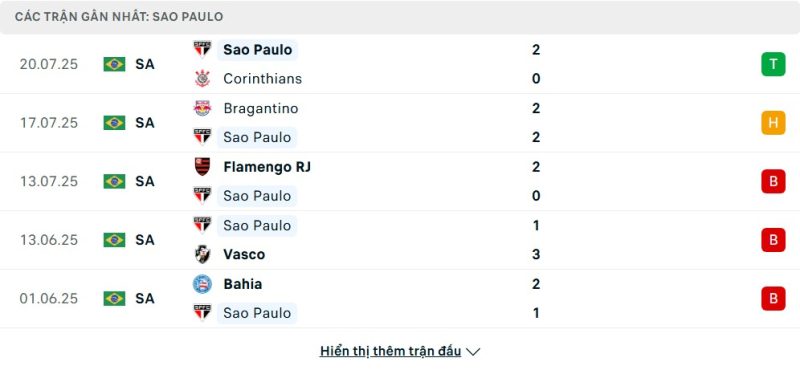The height and width of the screenshot is (374, 800).
Task: Click the Vasco team crest
Action: click(203, 254)
